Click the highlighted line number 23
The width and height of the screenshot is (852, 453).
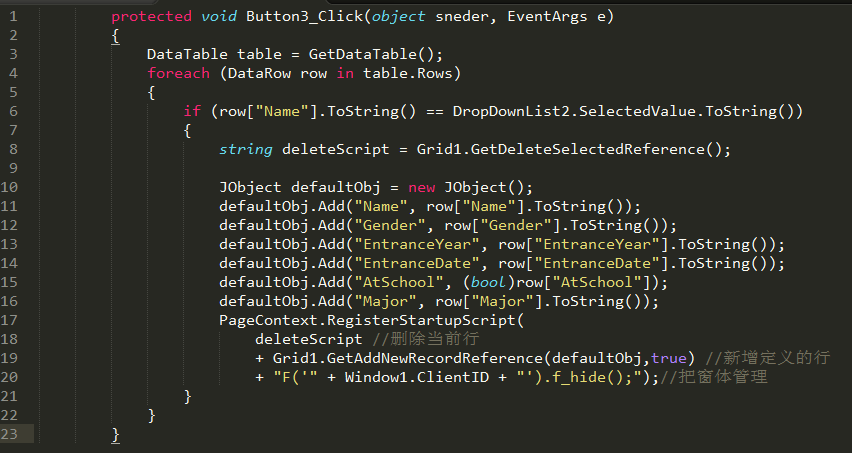point(9,434)
